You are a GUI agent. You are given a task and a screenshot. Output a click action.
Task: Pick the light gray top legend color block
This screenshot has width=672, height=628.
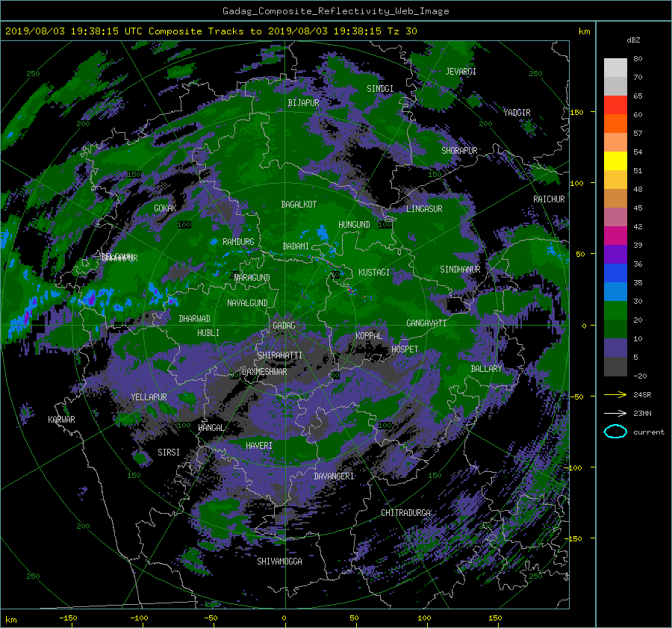(615, 67)
